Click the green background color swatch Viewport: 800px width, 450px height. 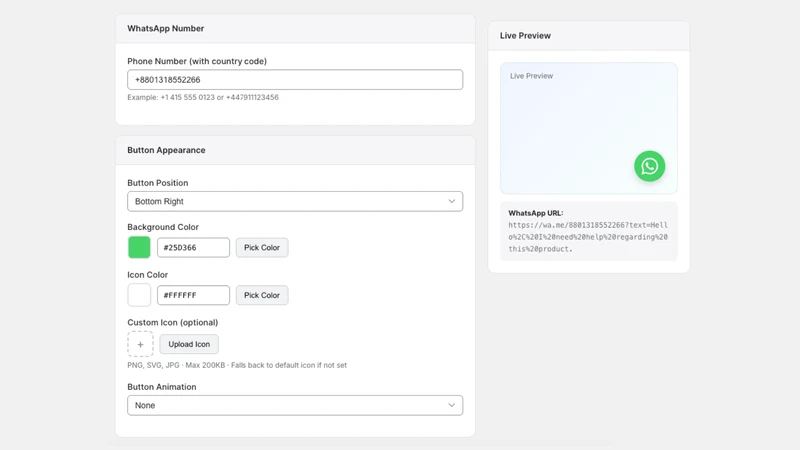click(x=139, y=247)
